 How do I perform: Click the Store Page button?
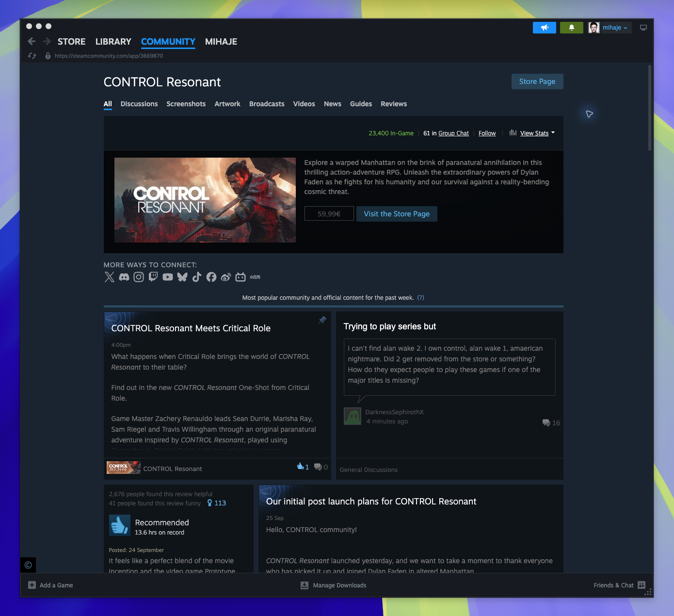[537, 81]
